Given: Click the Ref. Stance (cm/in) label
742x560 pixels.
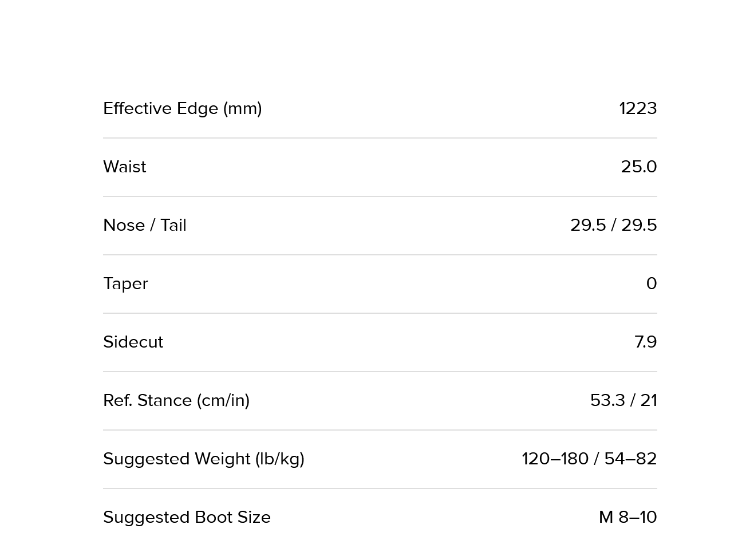Looking at the screenshot, I should tap(176, 400).
